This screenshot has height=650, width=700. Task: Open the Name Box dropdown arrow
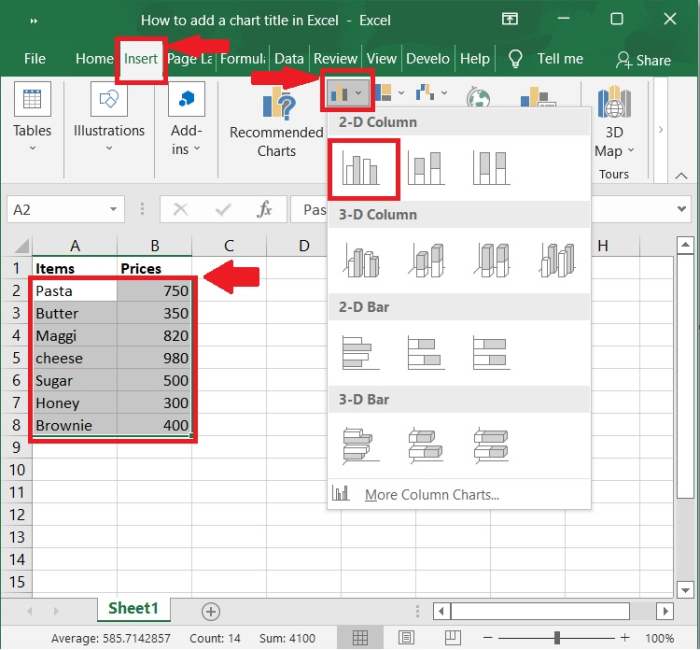point(113,209)
